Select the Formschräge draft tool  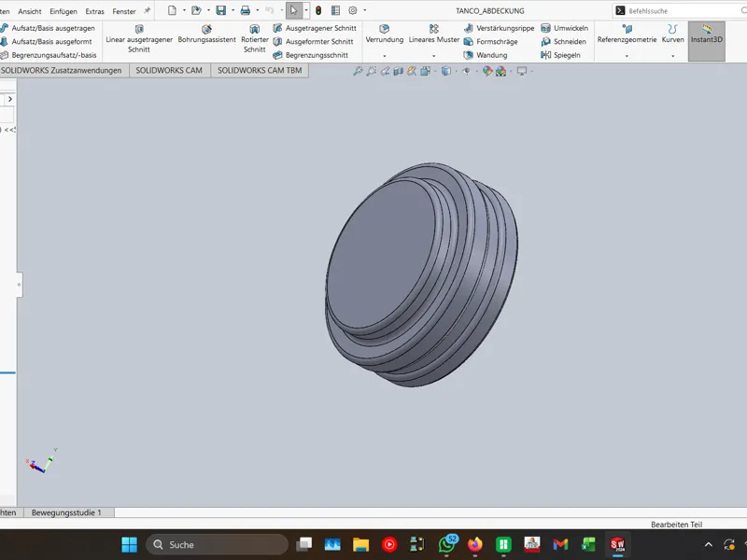(x=491, y=41)
